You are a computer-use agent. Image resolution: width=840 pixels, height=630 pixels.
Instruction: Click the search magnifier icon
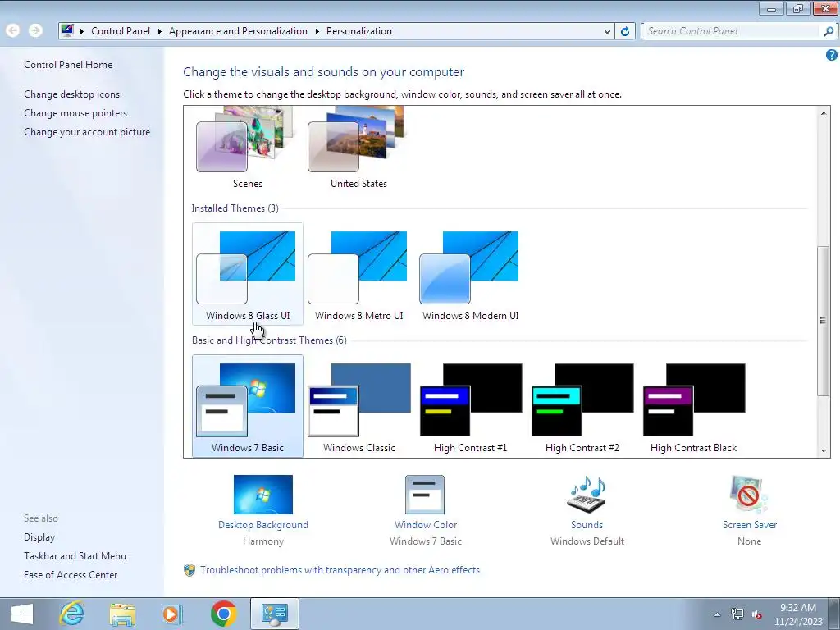tap(829, 31)
